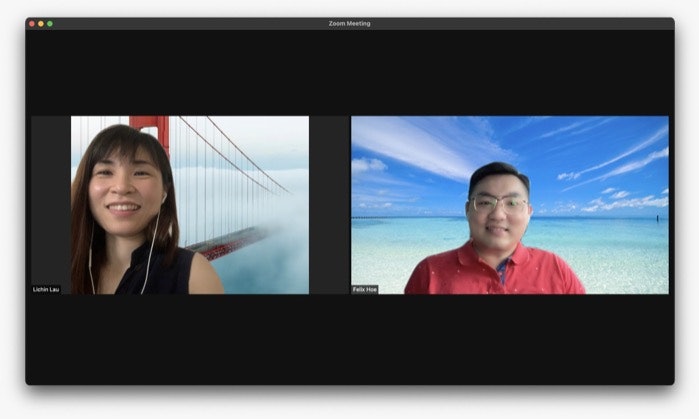Click the black area above the videos
Screen dimensions: 699x419
[x=349, y=70]
